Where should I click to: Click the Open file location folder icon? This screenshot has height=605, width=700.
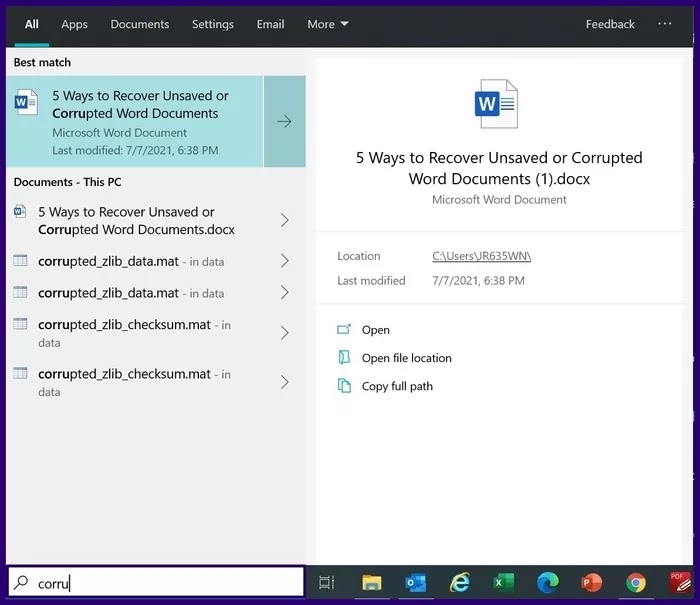click(344, 358)
